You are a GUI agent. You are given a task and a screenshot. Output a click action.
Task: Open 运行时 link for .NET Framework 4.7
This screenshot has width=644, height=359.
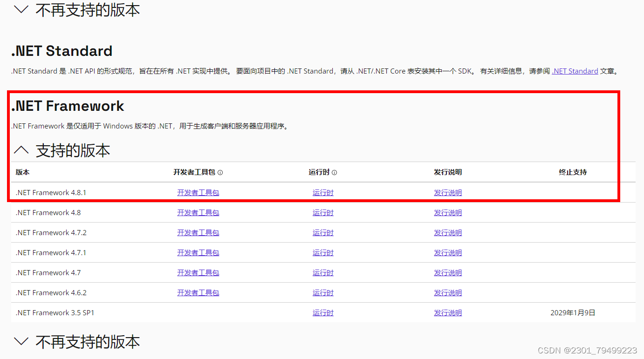pos(323,273)
